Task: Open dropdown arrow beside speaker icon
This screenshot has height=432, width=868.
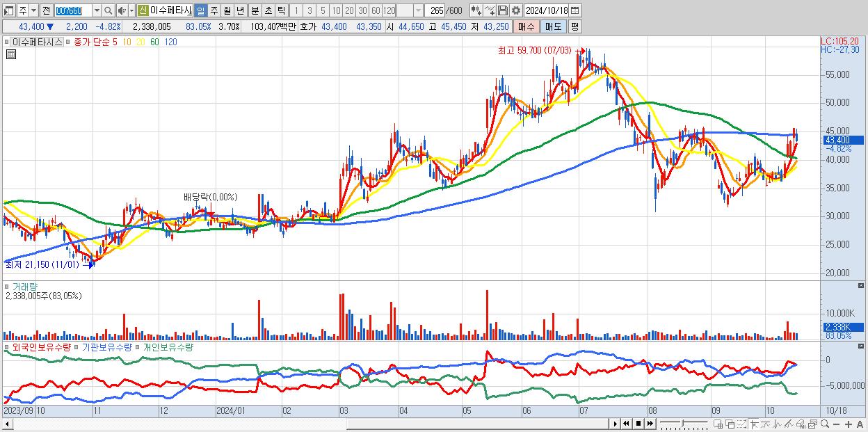Action: (131, 11)
